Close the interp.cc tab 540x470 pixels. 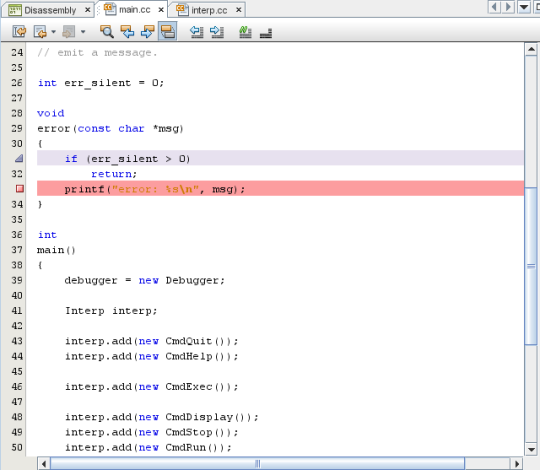(239, 10)
